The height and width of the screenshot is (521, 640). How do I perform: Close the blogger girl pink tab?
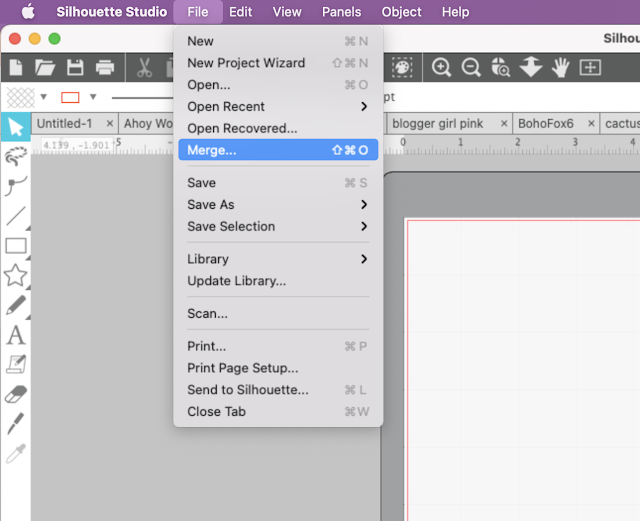pyautogui.click(x=504, y=123)
